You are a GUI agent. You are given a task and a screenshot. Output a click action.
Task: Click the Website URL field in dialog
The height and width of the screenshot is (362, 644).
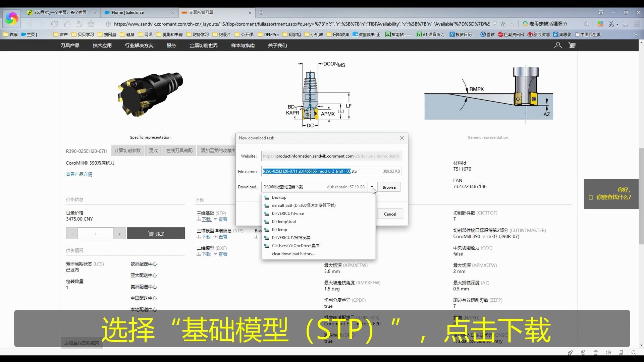click(x=331, y=156)
